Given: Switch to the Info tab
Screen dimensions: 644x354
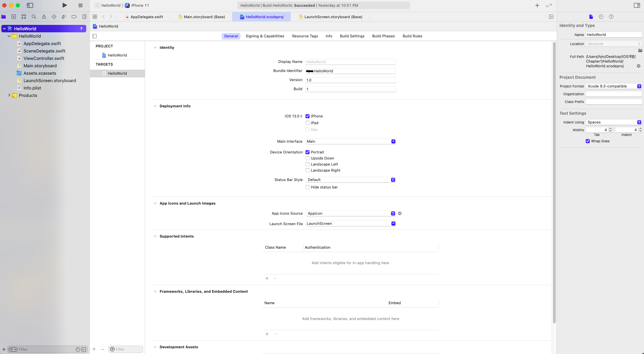Looking at the screenshot, I should [x=329, y=36].
